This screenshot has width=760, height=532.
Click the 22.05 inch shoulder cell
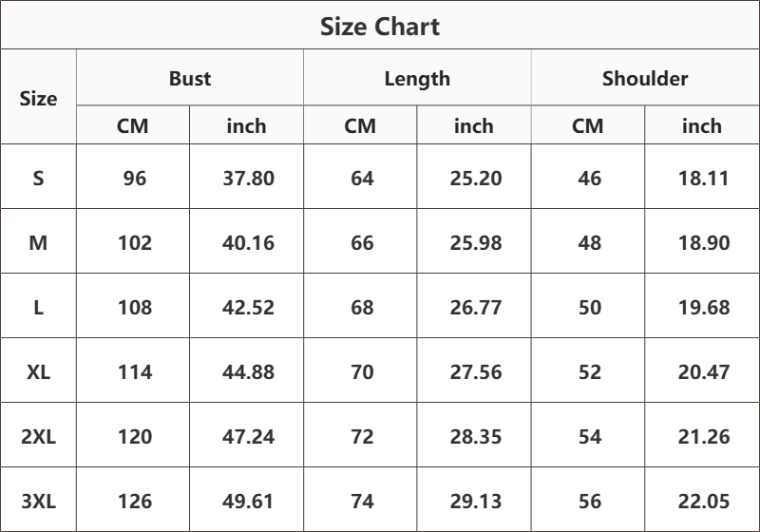click(702, 500)
